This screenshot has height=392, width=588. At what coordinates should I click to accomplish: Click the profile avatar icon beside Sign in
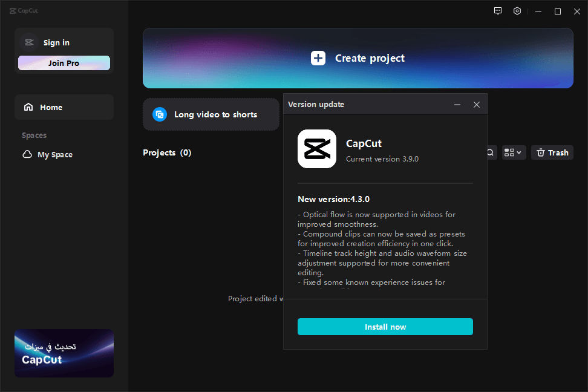(x=29, y=42)
